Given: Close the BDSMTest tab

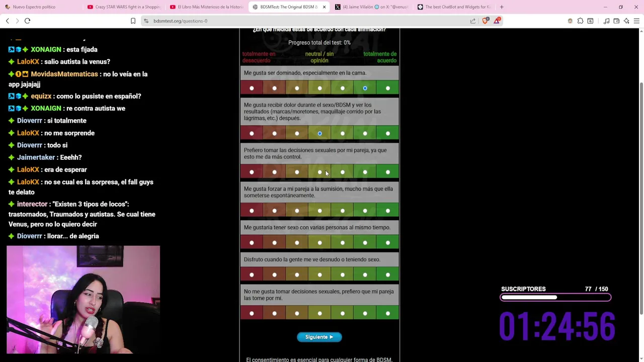Looking at the screenshot, I should tap(324, 7).
